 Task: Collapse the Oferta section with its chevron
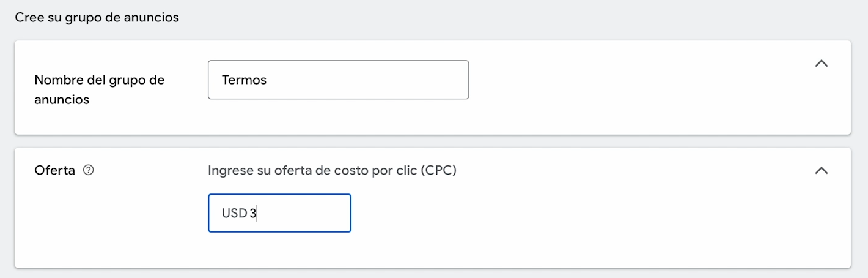pyautogui.click(x=821, y=171)
